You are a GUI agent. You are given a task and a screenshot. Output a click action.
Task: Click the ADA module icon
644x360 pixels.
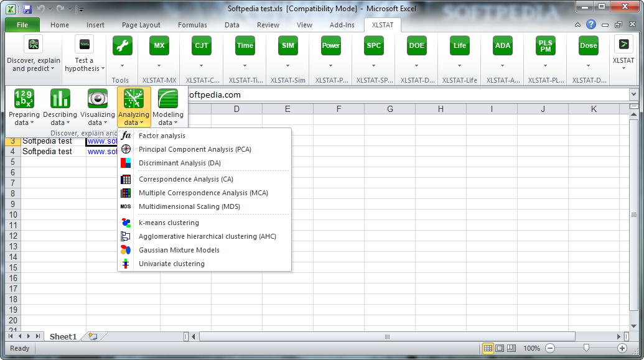coord(502,45)
